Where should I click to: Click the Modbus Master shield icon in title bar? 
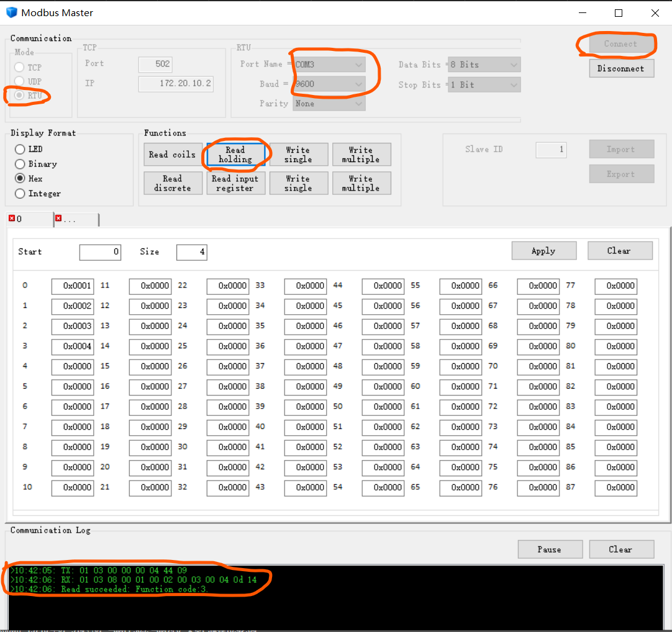[11, 12]
